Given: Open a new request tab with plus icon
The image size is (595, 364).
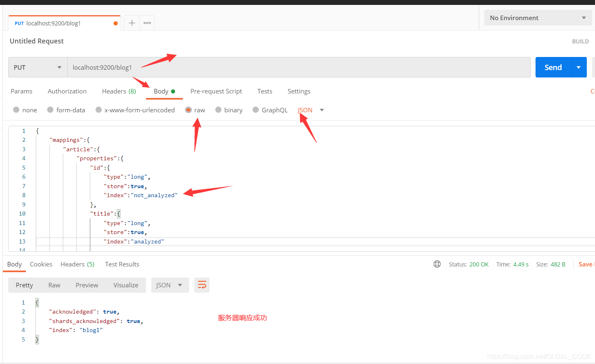Looking at the screenshot, I should 132,23.
